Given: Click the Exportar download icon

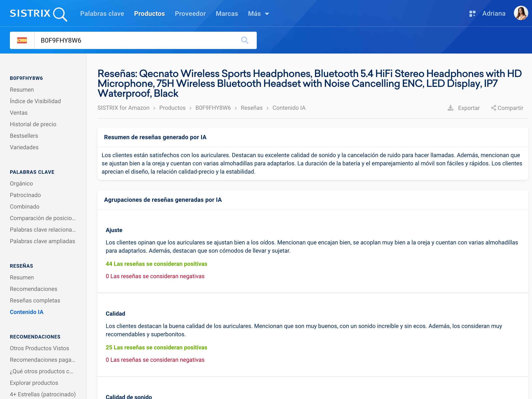Looking at the screenshot, I should coord(450,108).
